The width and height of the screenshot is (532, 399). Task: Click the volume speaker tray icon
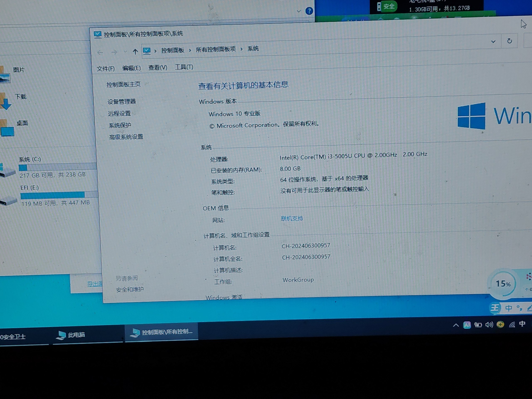[489, 325]
